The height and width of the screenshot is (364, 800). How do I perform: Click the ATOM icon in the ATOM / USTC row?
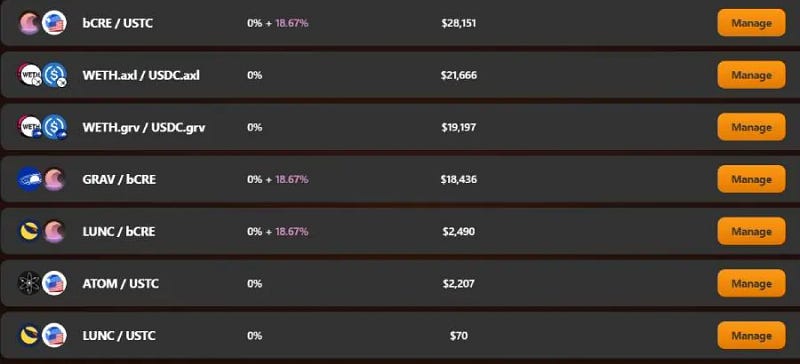point(30,284)
